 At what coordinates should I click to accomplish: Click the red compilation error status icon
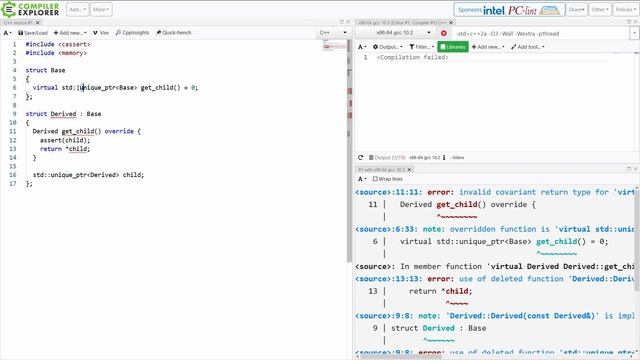pos(444,33)
